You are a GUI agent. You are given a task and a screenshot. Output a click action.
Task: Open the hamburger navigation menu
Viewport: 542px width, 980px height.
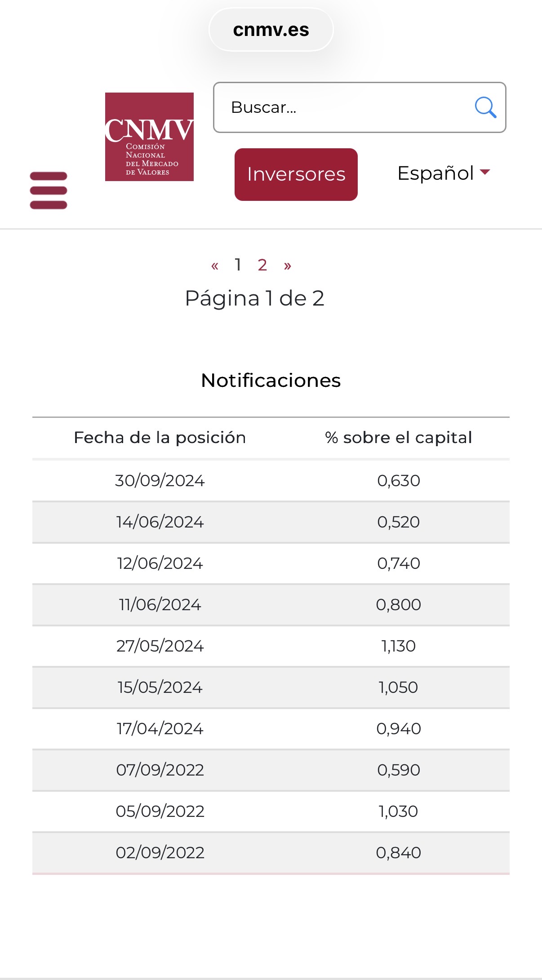click(49, 191)
